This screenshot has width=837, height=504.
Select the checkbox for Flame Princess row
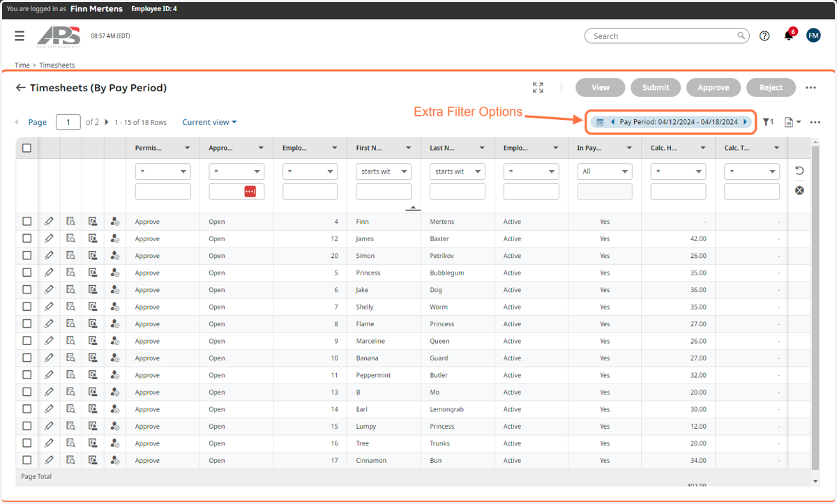tap(27, 323)
